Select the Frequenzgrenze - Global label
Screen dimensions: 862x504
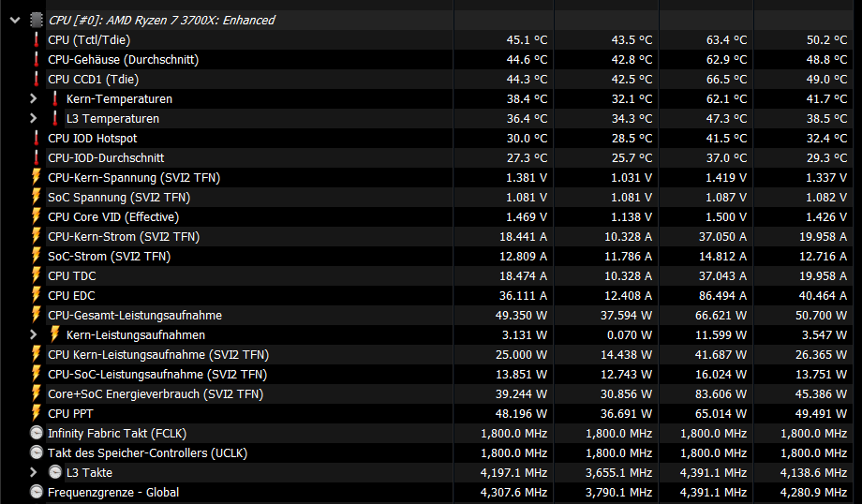coord(113,493)
